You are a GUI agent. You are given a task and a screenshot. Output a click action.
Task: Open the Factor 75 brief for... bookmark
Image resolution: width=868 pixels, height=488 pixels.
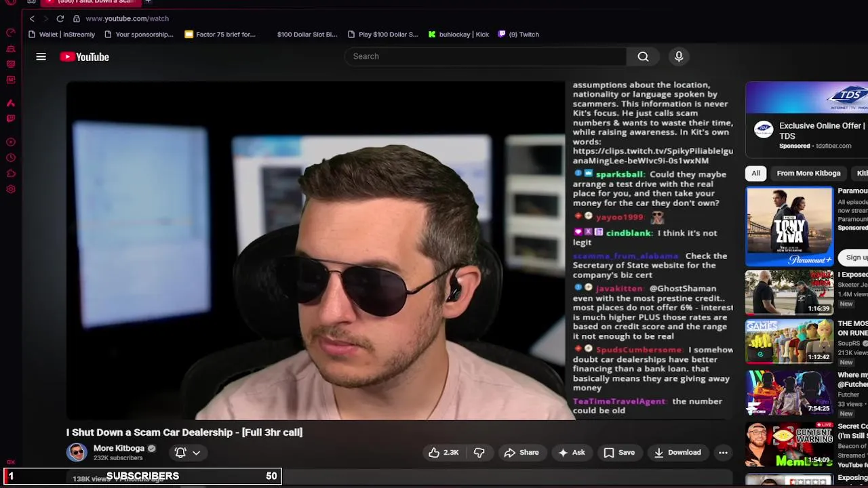click(x=220, y=34)
